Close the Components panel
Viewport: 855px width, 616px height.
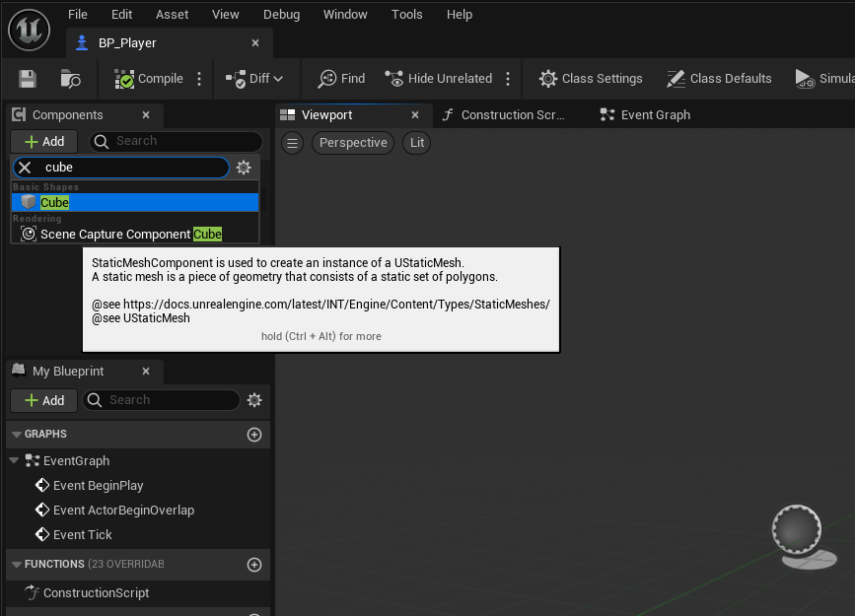(x=146, y=115)
